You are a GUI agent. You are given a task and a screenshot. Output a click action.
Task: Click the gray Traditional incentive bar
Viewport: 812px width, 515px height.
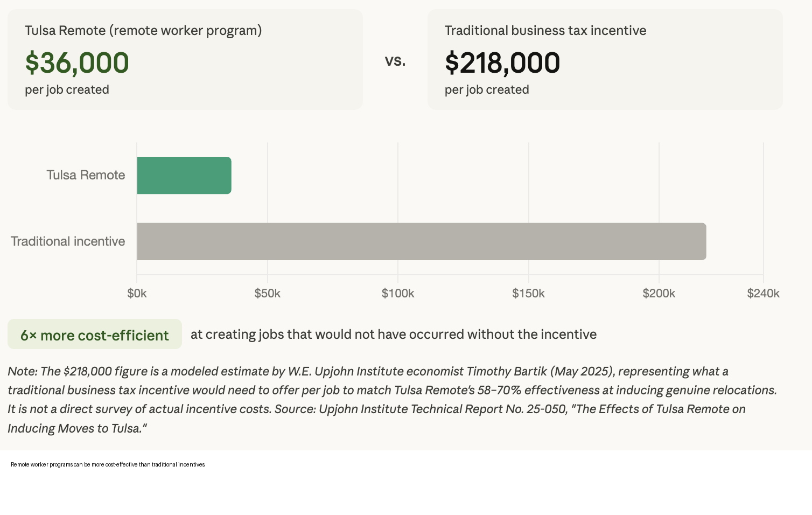click(x=421, y=241)
